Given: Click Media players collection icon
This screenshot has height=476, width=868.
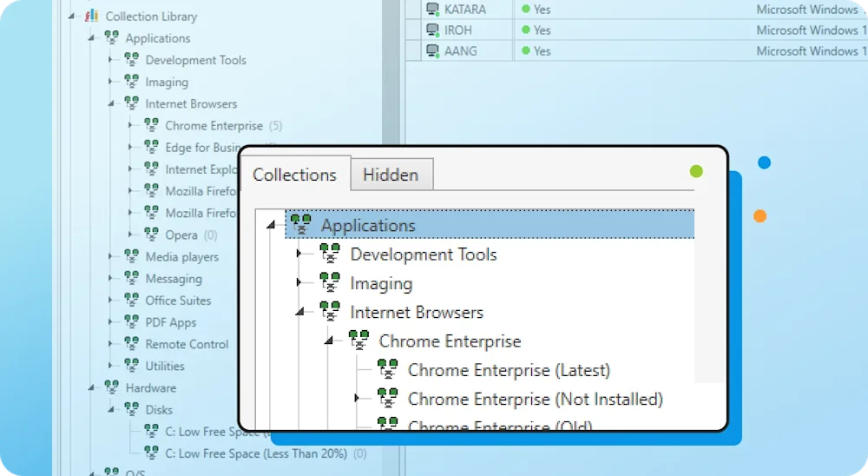Looking at the screenshot, I should tap(132, 256).
